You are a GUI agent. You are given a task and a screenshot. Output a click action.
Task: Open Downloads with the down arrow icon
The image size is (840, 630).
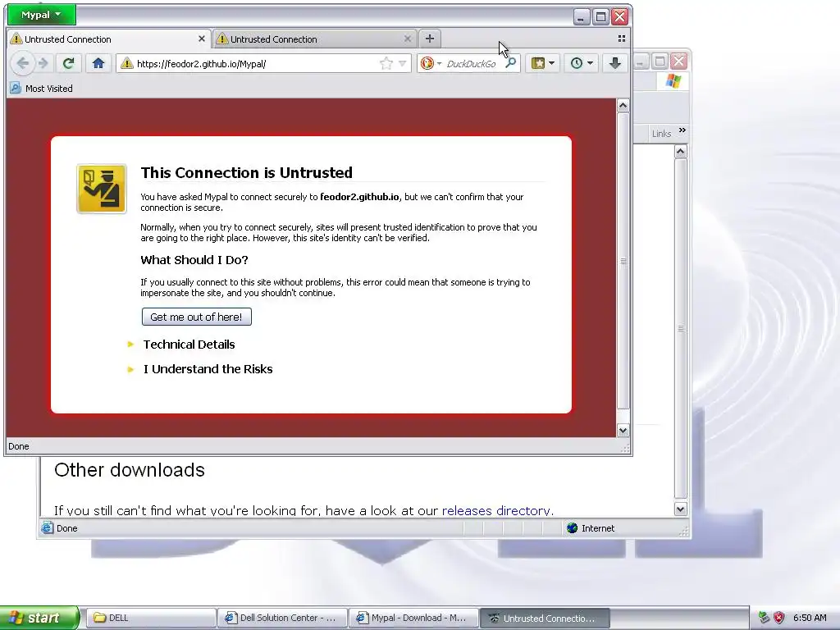point(615,63)
